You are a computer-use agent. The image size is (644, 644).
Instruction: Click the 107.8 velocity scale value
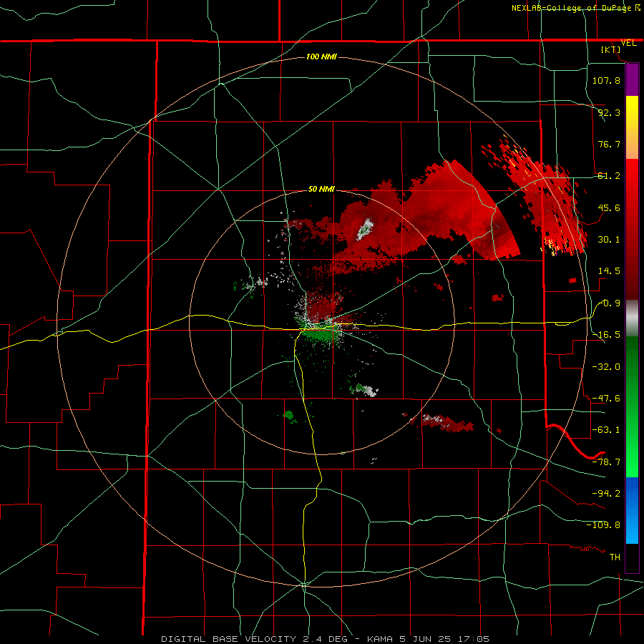point(606,80)
